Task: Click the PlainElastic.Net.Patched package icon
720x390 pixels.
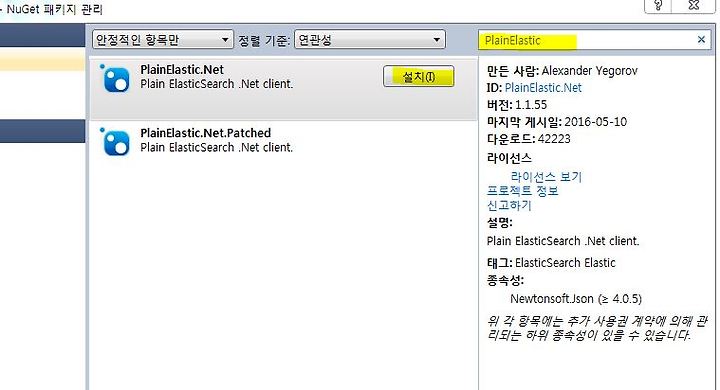Action: (x=115, y=142)
